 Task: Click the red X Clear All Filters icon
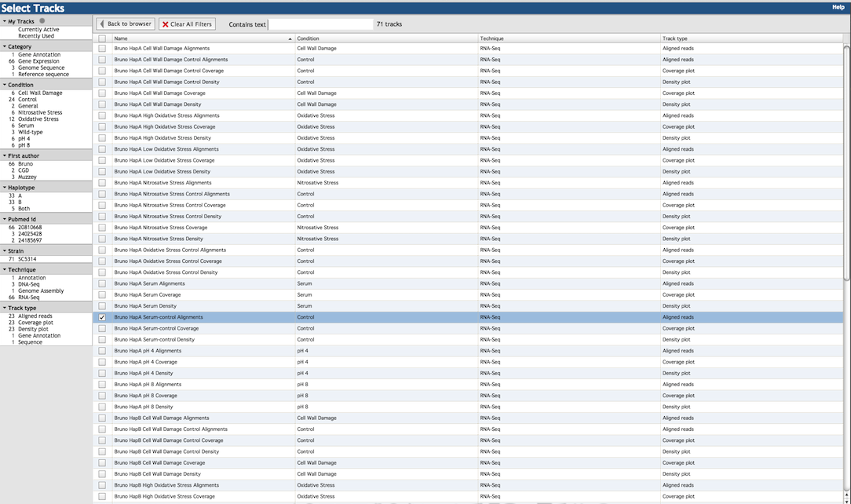pos(166,24)
